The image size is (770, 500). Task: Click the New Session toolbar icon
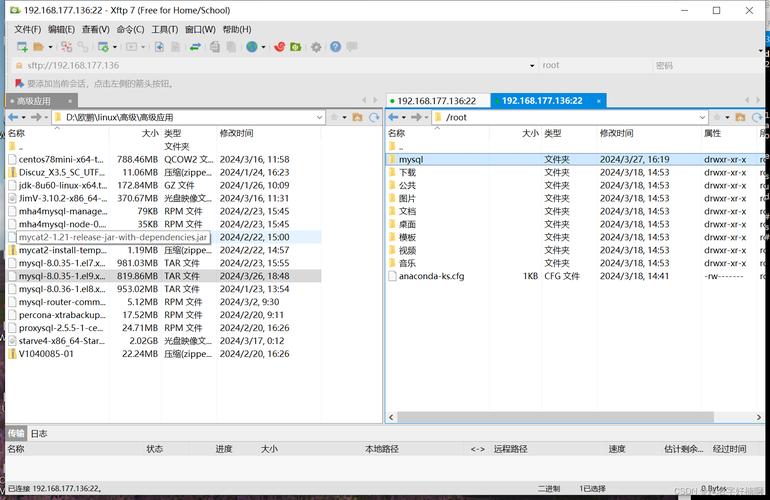(x=22, y=47)
